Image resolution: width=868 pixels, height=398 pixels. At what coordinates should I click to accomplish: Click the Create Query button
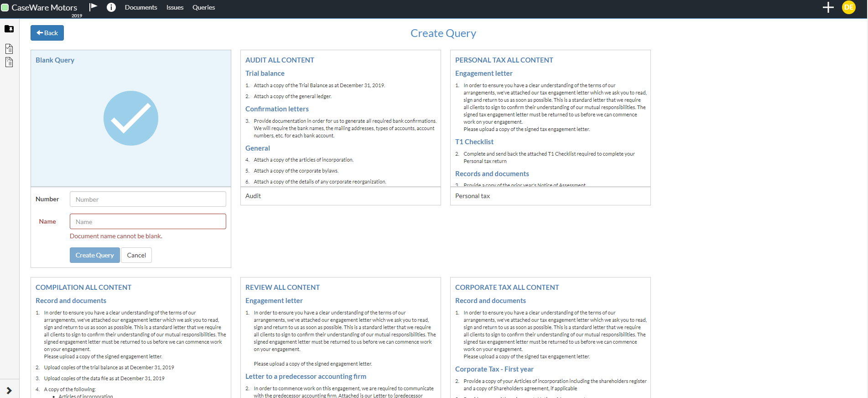tap(94, 255)
